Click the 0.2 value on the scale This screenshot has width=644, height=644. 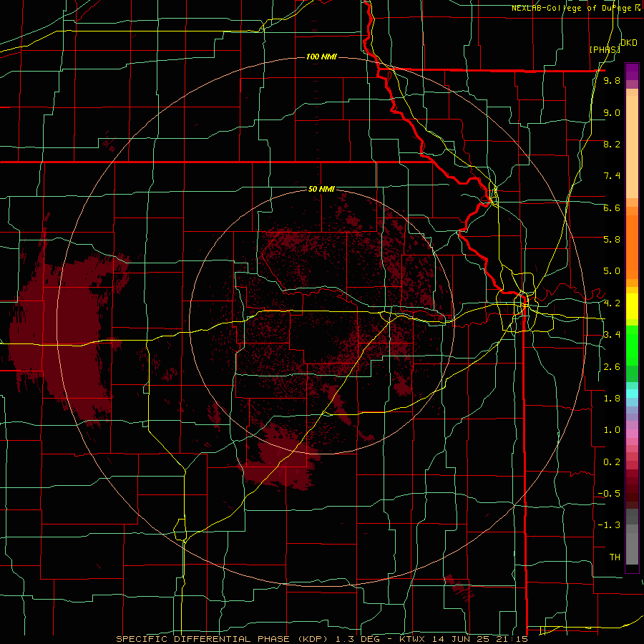click(x=612, y=462)
